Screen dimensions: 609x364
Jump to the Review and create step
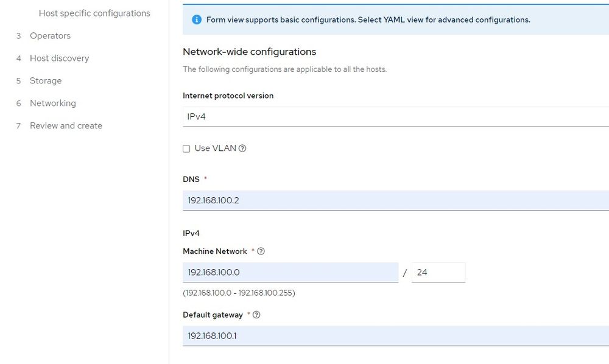pos(65,125)
